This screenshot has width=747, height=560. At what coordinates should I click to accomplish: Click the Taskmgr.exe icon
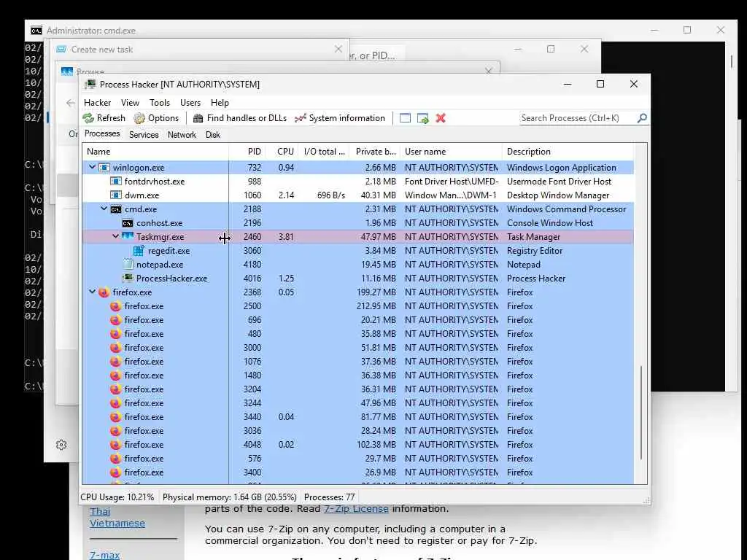[x=128, y=237]
